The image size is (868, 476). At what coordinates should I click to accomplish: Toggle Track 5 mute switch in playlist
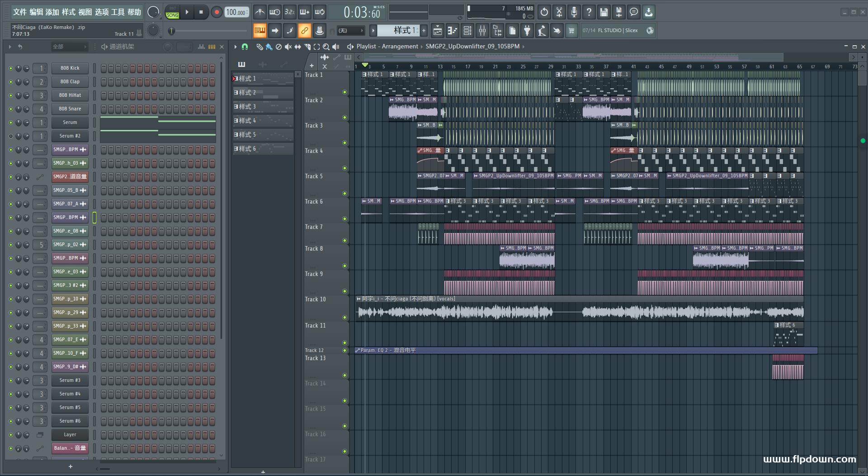344,194
